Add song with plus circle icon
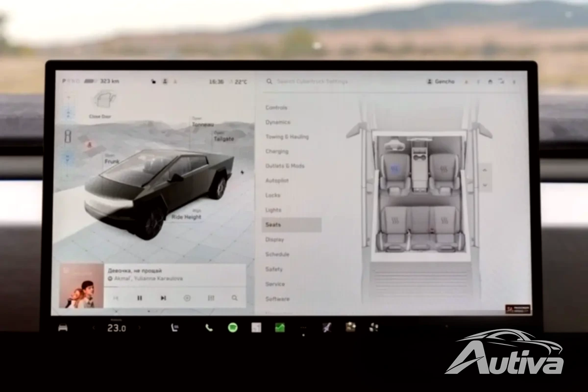Screen dimensions: 588x392 pyautogui.click(x=187, y=298)
